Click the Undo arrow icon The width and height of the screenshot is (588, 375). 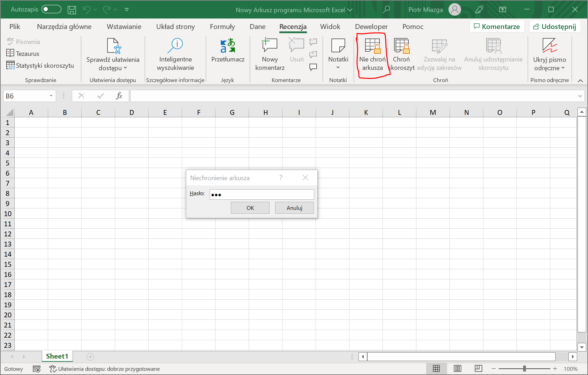pos(86,9)
